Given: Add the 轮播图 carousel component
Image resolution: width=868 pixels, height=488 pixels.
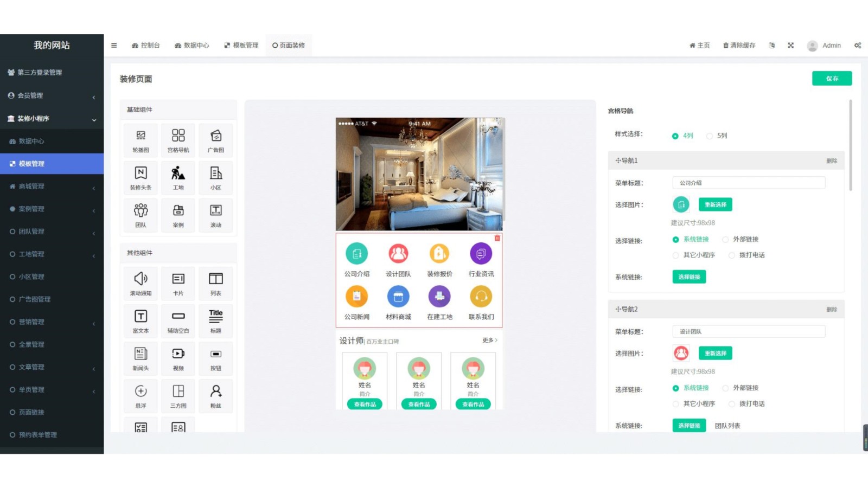Looking at the screenshot, I should [141, 140].
